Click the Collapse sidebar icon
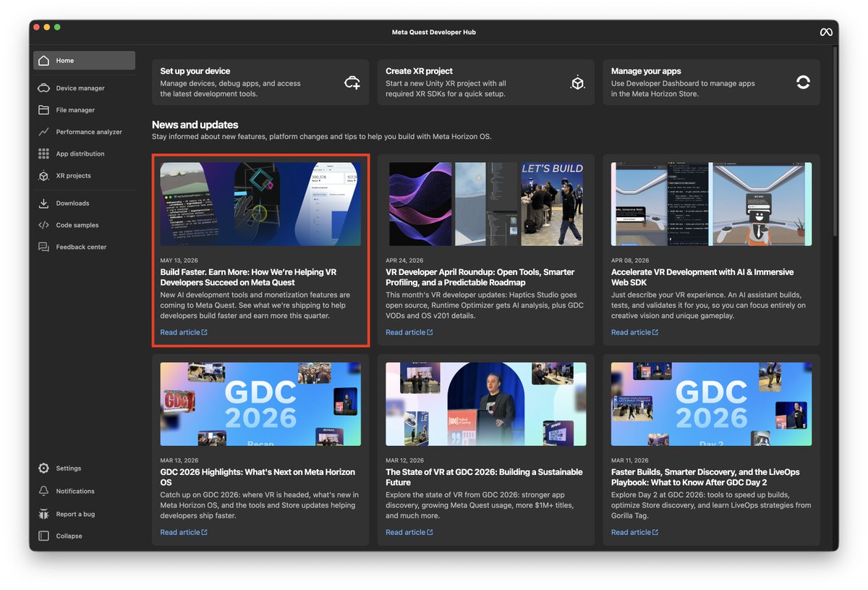Image resolution: width=868 pixels, height=590 pixels. 43,536
